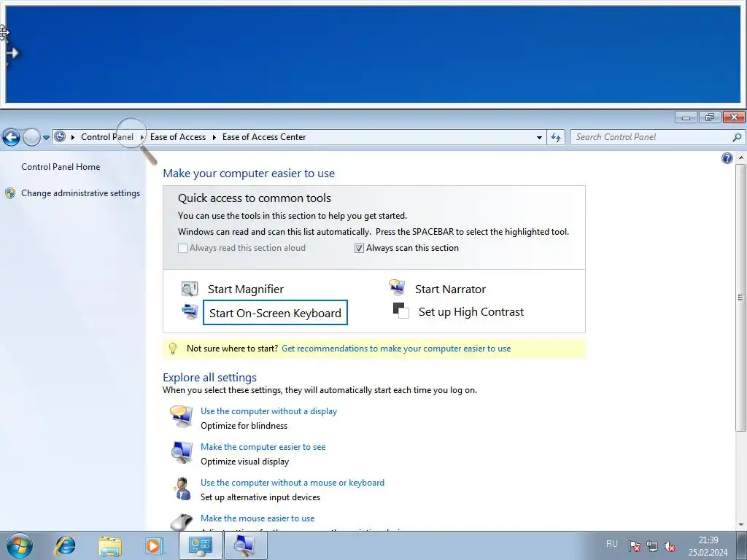Open Action Center flag tray icon
Viewport: 747px width, 560px height.
(634, 546)
